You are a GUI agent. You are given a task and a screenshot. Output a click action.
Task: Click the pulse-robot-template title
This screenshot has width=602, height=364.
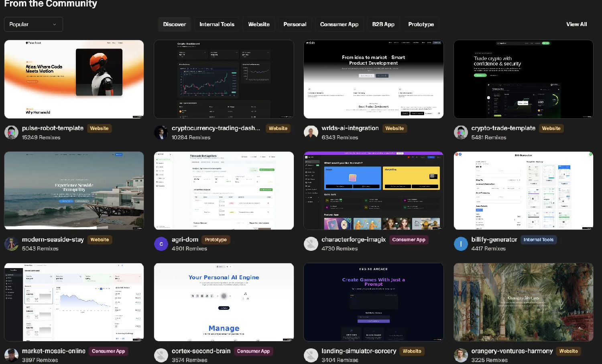(x=53, y=128)
